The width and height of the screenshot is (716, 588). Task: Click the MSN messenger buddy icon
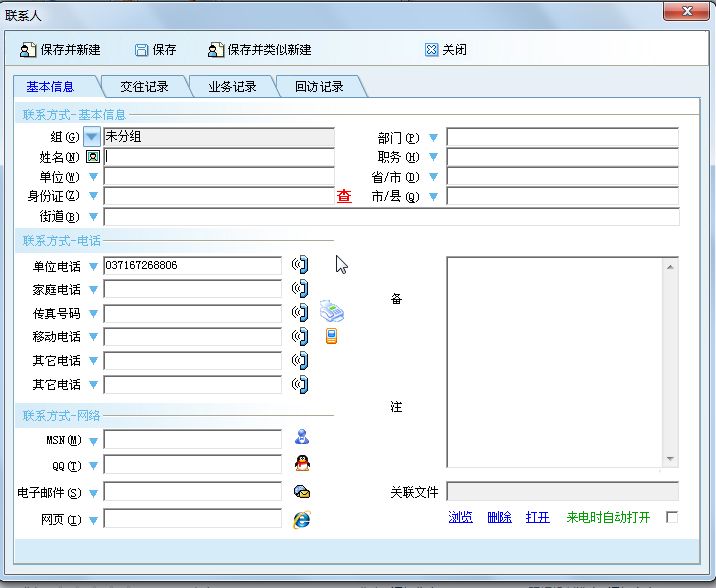(301, 437)
